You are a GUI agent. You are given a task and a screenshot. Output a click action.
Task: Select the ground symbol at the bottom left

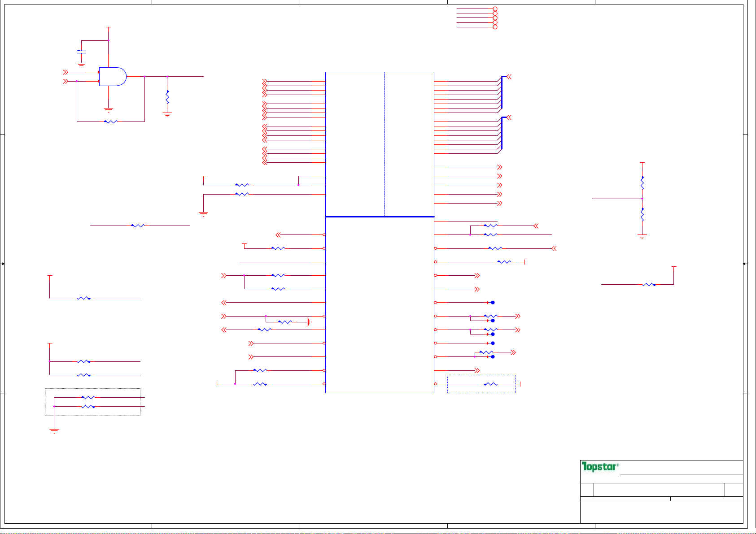(x=54, y=431)
